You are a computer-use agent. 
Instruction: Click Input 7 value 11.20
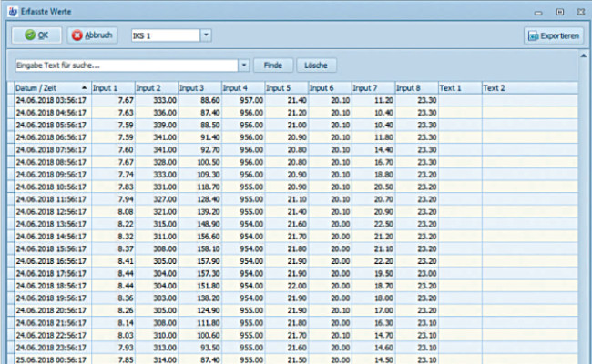click(383, 100)
